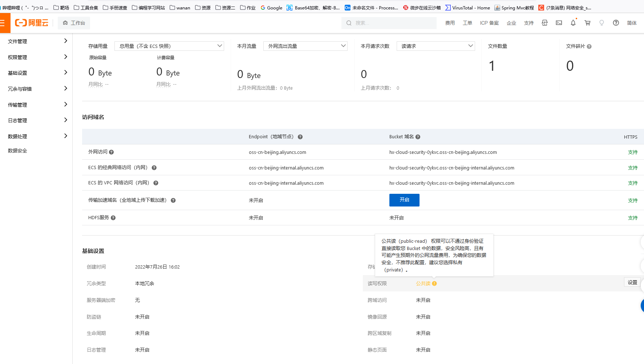Click the creation time 2022年7月26日 16:02

157,267
